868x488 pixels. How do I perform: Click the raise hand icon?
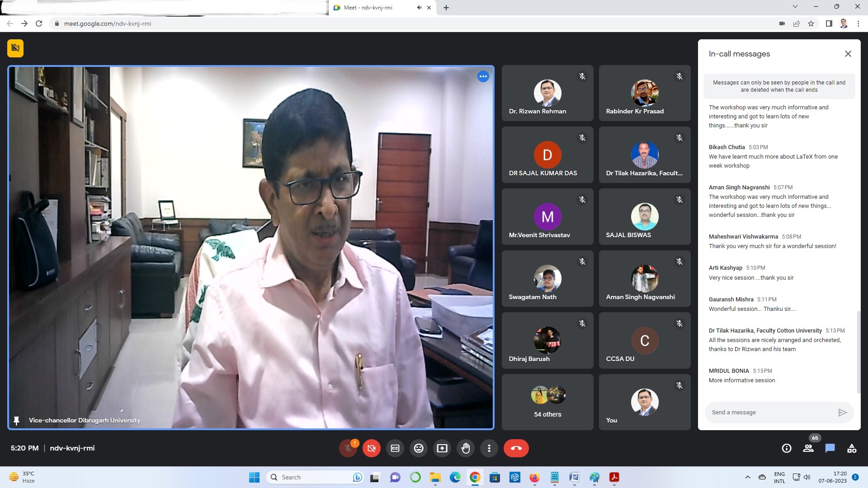[466, 448]
